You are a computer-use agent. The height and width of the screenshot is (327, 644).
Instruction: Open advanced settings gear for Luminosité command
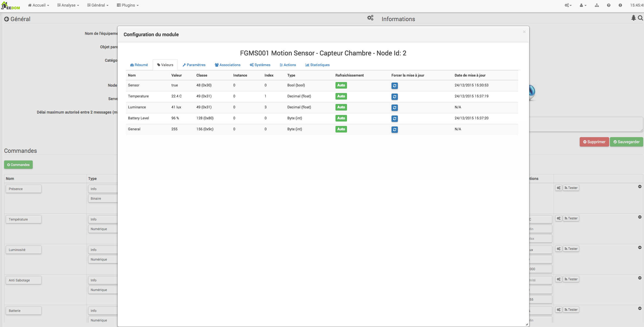[x=559, y=249]
